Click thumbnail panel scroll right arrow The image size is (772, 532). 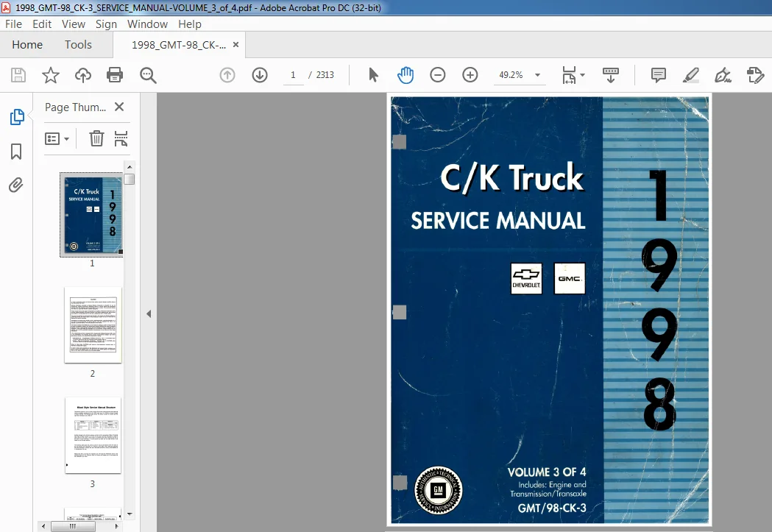(117, 526)
